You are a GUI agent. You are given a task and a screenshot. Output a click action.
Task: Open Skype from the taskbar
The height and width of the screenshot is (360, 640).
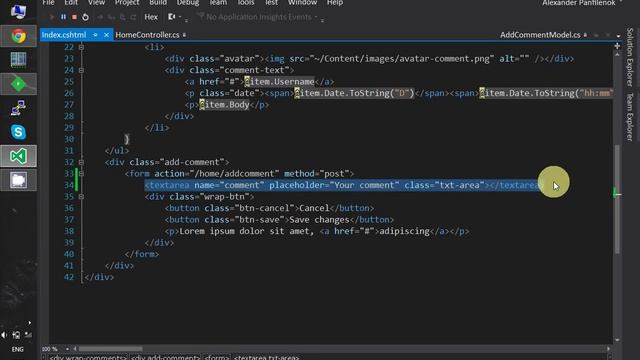[18, 132]
